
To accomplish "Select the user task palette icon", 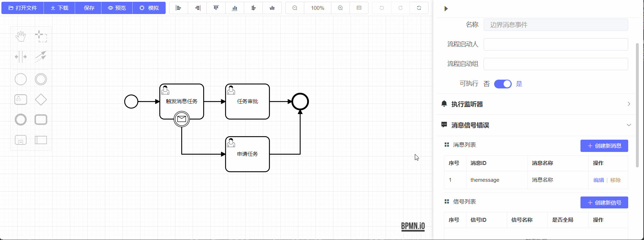I will click(21, 100).
